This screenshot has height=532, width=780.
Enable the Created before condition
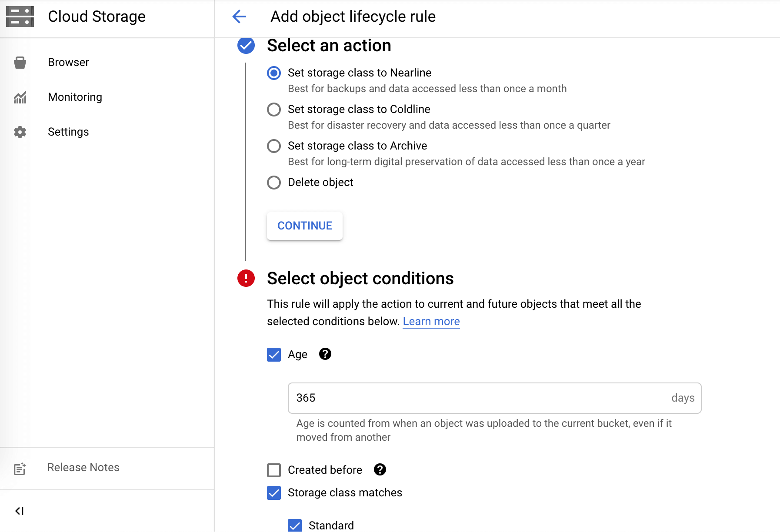pos(273,470)
